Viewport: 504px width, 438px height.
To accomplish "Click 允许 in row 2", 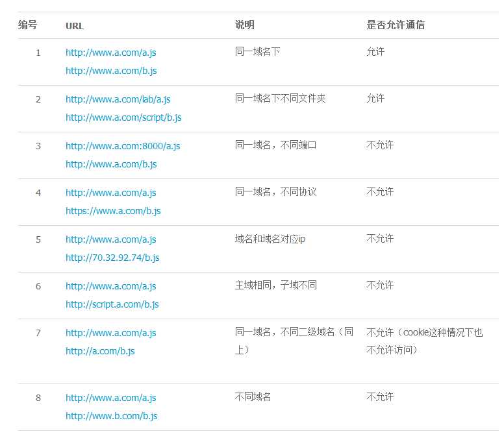I will (375, 98).
